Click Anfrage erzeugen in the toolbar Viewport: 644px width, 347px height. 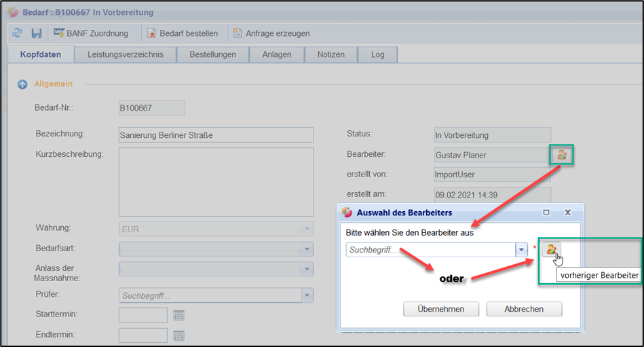[x=271, y=33]
